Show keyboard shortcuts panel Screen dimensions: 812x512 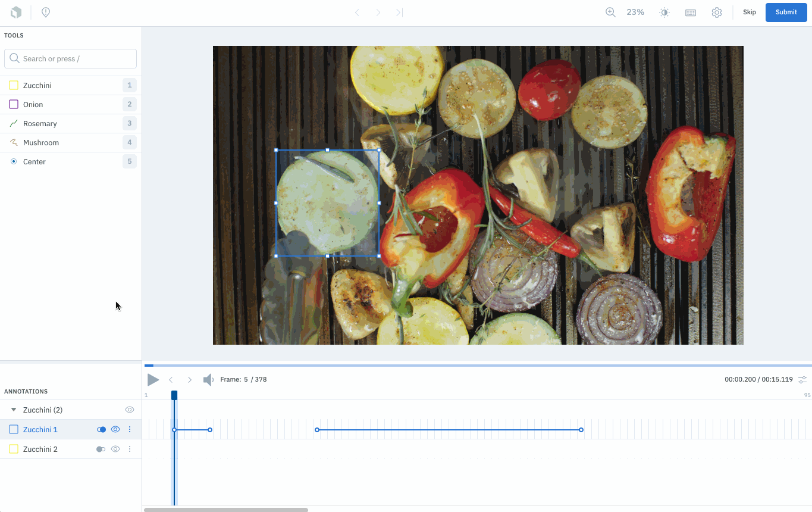[x=691, y=13]
